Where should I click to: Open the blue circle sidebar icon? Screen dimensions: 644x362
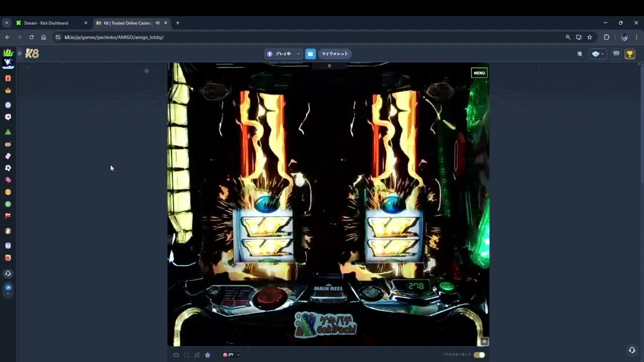(x=8, y=105)
